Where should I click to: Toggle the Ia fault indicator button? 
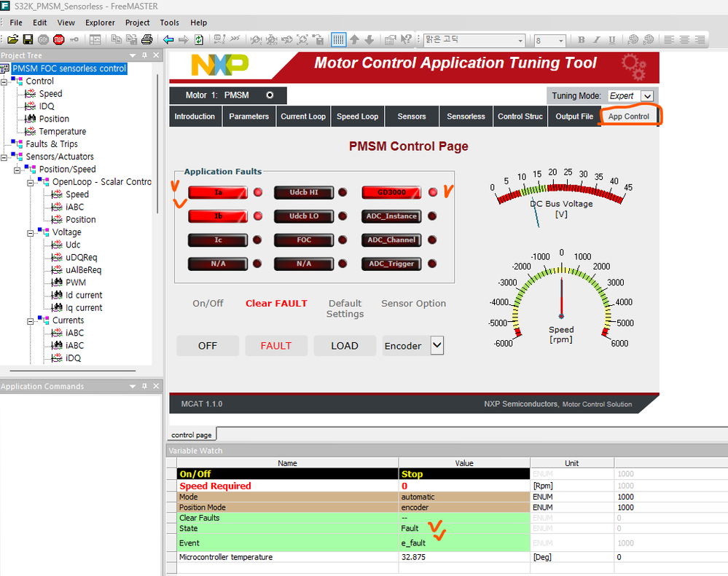[218, 192]
